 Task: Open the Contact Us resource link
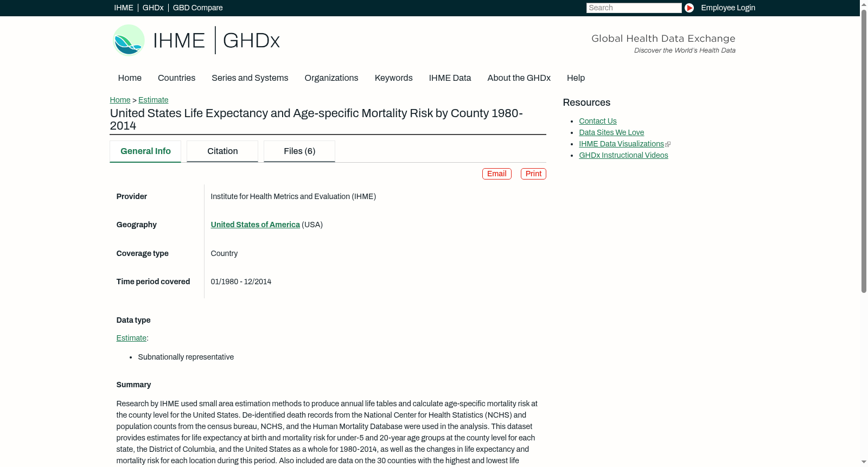pos(598,121)
